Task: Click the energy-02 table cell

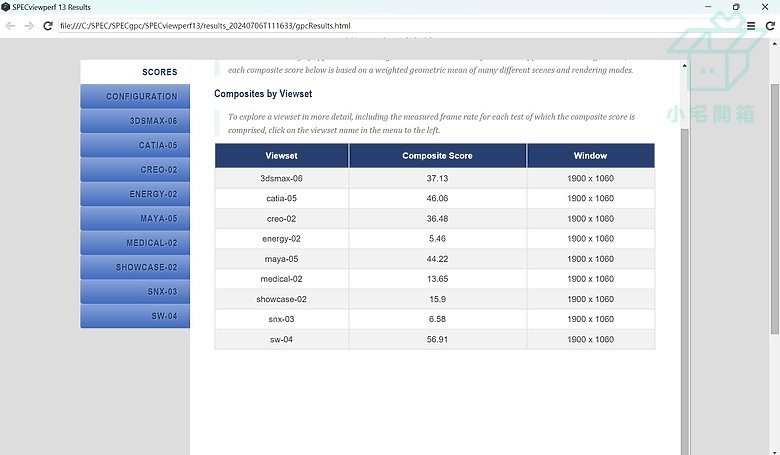Action: (x=282, y=239)
